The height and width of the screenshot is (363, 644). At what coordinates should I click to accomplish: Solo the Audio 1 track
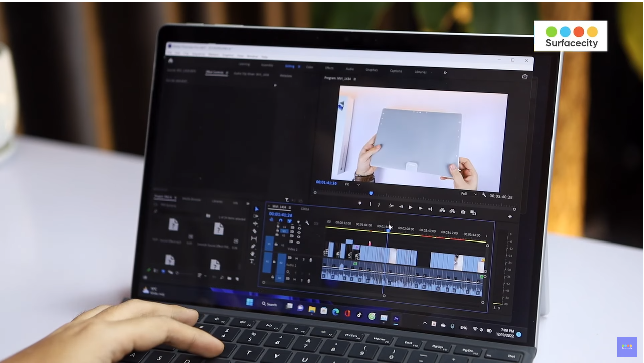(303, 260)
